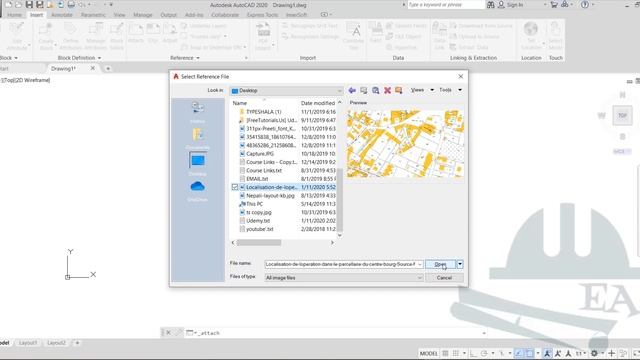Click the Plot printer icon in Quick Access toolbar

click(71, 4)
